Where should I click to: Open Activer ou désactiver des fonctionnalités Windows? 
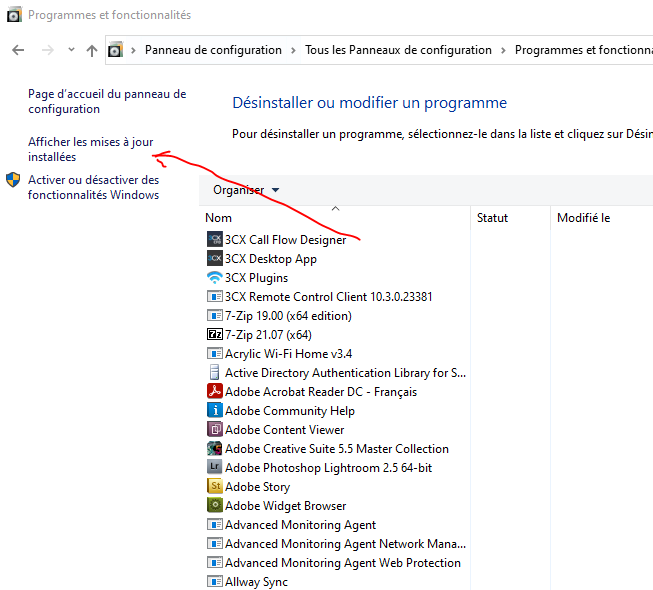[x=93, y=187]
